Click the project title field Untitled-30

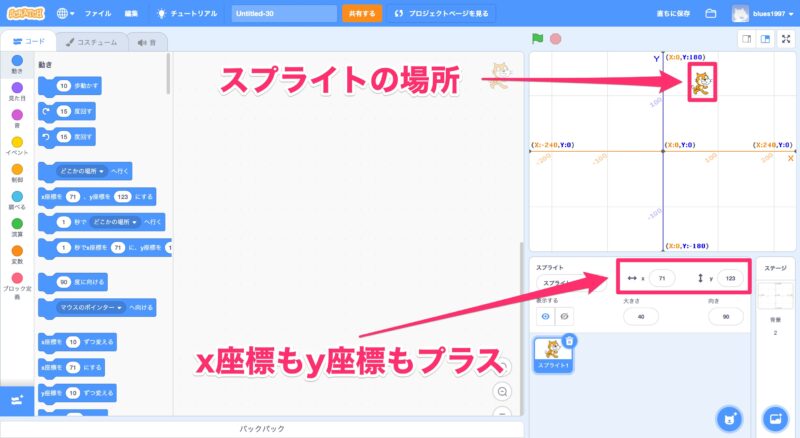tap(284, 14)
